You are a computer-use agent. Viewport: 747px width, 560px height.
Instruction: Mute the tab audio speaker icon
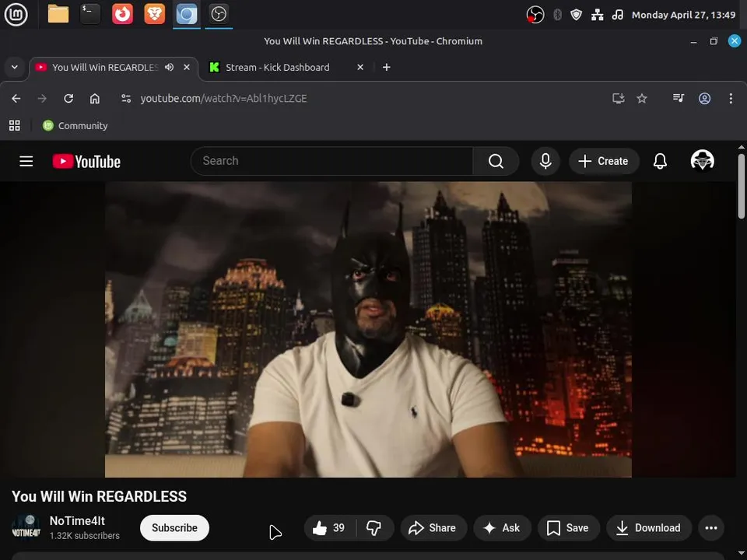coord(169,67)
